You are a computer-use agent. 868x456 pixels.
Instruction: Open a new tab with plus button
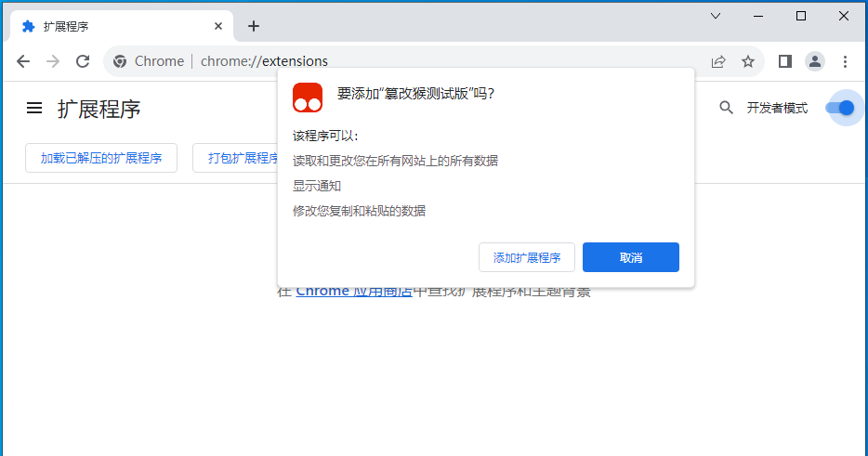click(x=254, y=26)
